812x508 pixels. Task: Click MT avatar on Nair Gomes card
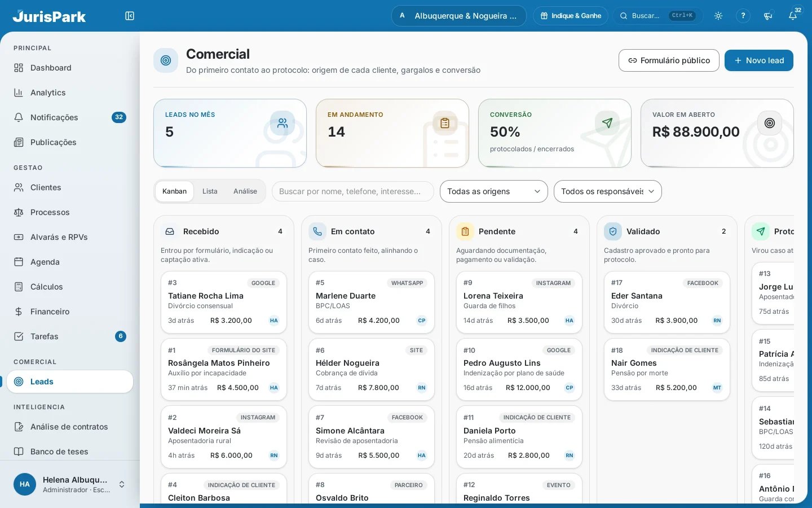click(x=717, y=388)
